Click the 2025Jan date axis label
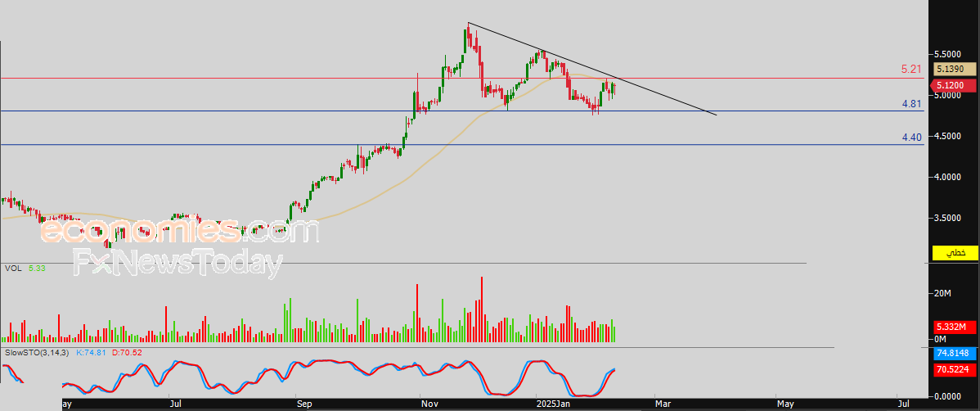This screenshot has width=980, height=411. [x=555, y=404]
